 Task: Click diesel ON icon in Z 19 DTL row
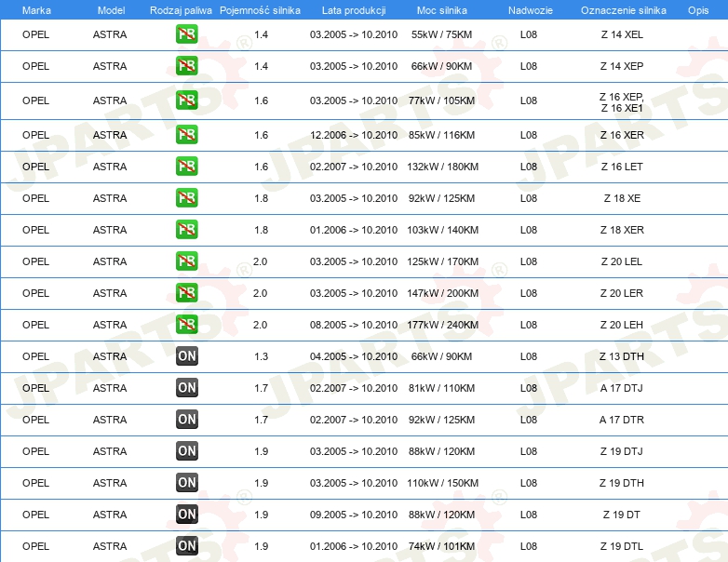[x=186, y=545]
